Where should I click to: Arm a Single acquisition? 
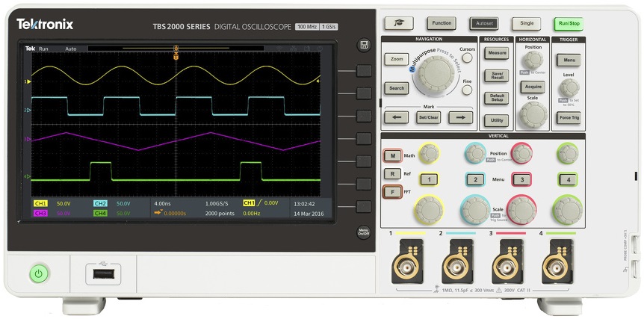[x=527, y=23]
